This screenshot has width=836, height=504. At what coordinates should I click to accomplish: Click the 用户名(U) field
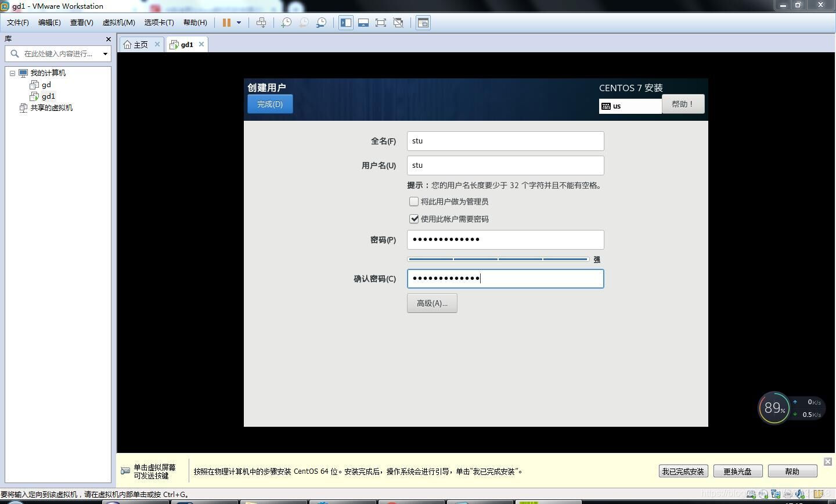505,165
